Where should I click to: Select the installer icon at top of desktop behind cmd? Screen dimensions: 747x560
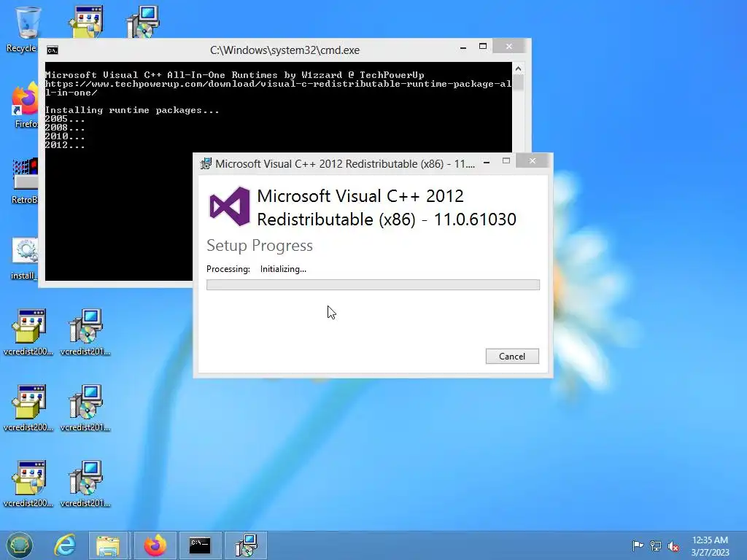[86, 21]
